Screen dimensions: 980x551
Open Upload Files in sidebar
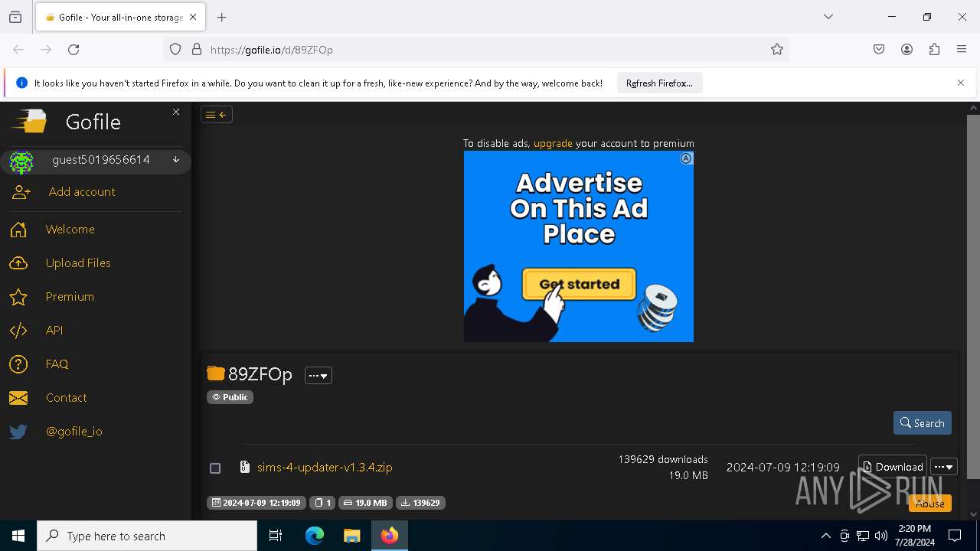(78, 263)
